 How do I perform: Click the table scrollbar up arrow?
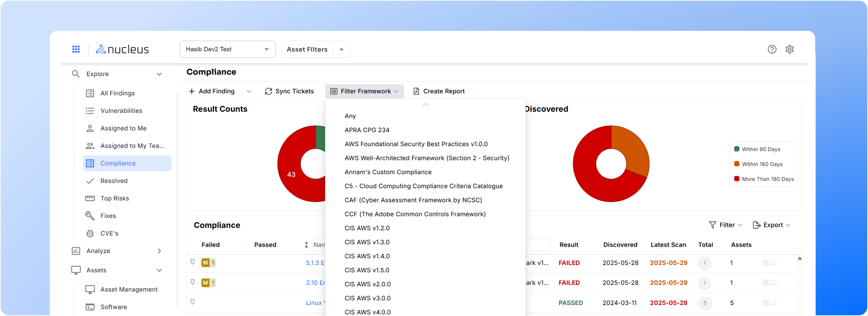(x=799, y=258)
